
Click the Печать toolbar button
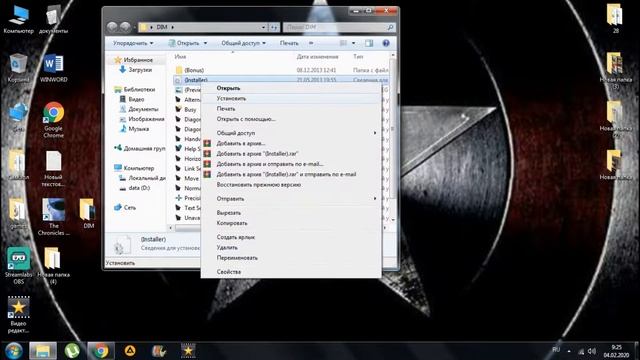click(289, 43)
